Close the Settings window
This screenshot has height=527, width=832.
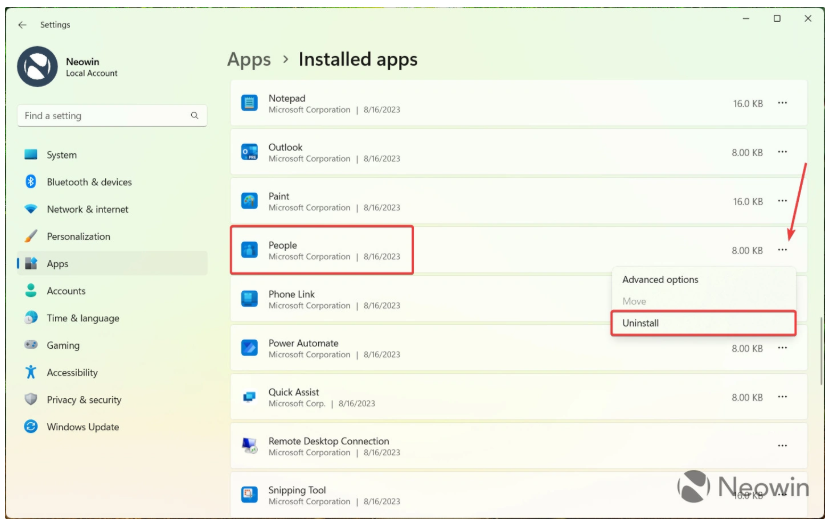pos(808,19)
